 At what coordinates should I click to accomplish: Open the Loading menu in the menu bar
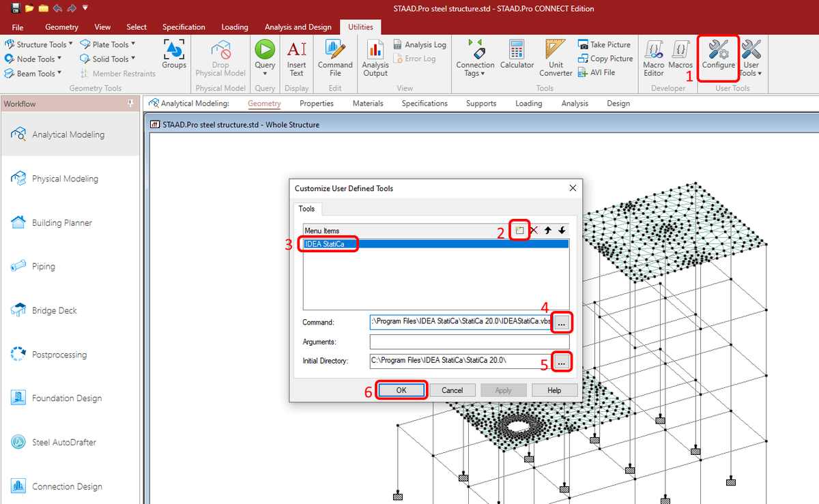235,27
